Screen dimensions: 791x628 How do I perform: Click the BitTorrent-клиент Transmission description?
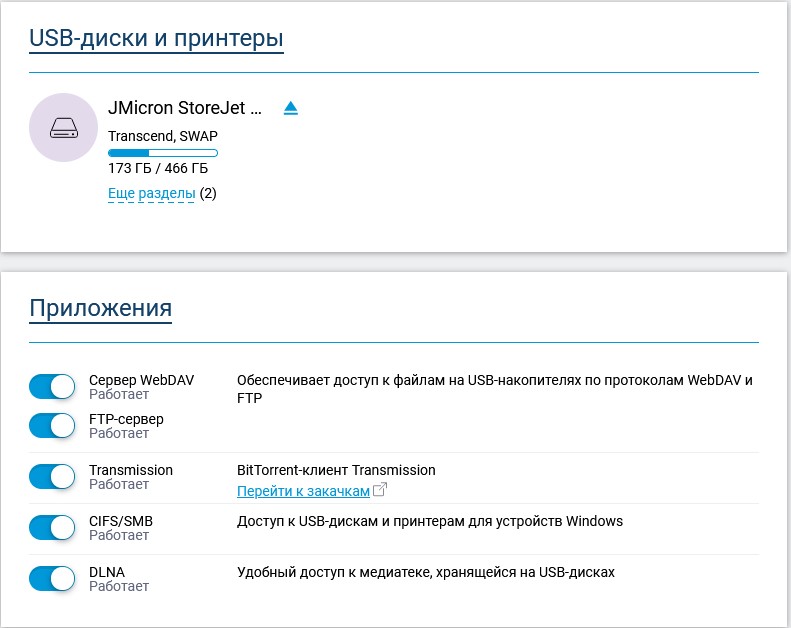(x=336, y=470)
